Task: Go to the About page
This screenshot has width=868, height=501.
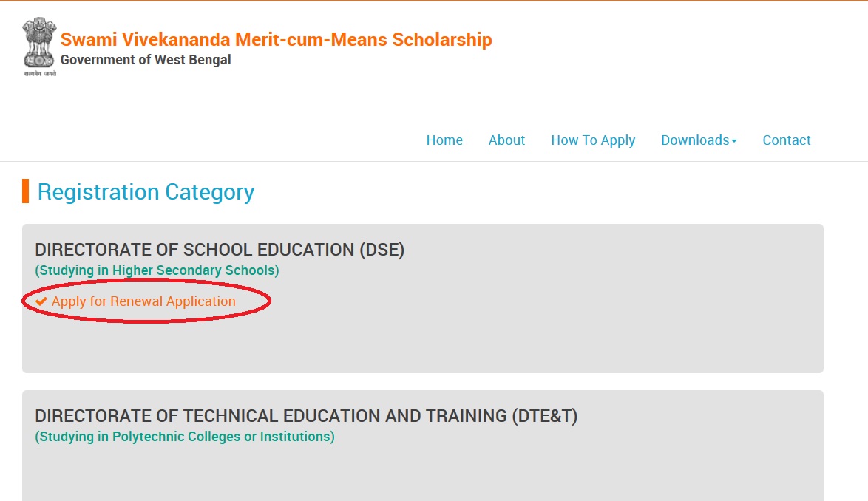Action: coord(506,140)
